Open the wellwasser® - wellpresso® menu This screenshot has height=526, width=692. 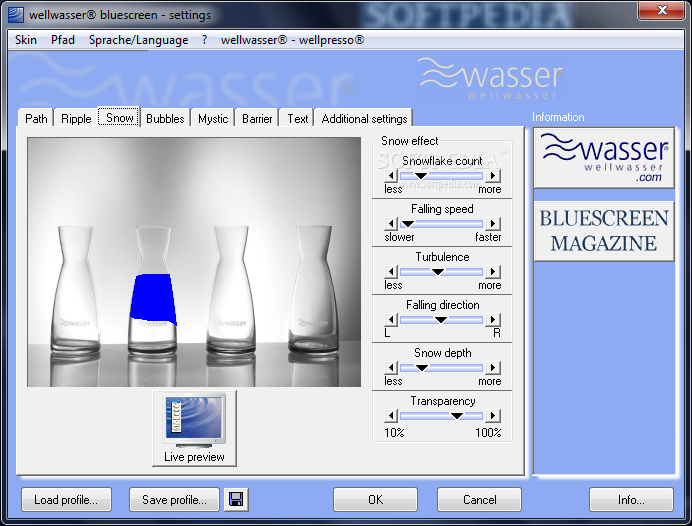292,40
